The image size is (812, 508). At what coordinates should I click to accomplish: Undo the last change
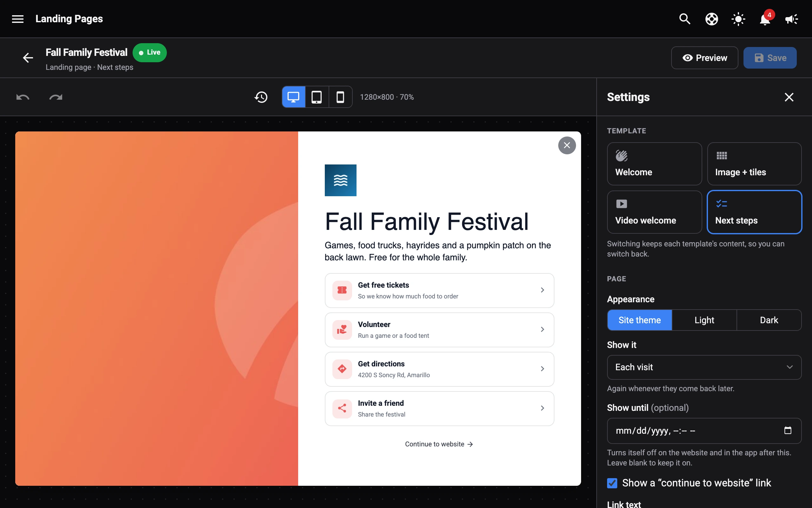coord(23,97)
